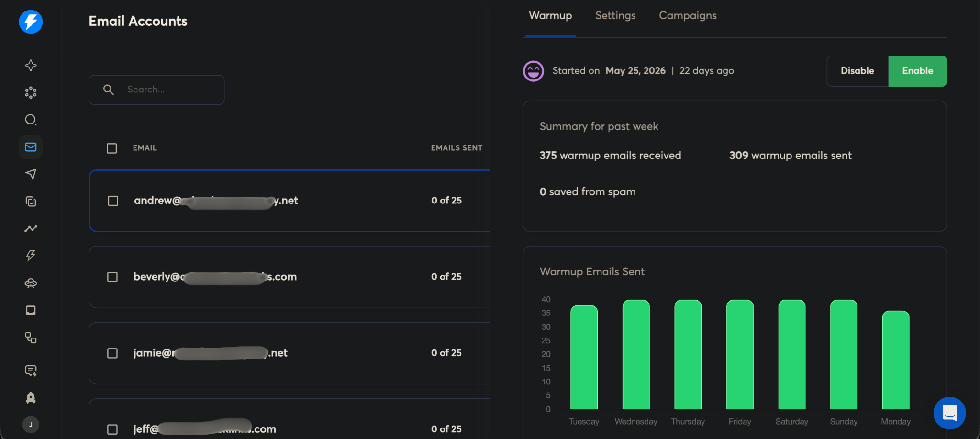Click the "Warmup Emails Sent" chart title
The height and width of the screenshot is (439, 980).
tap(592, 271)
